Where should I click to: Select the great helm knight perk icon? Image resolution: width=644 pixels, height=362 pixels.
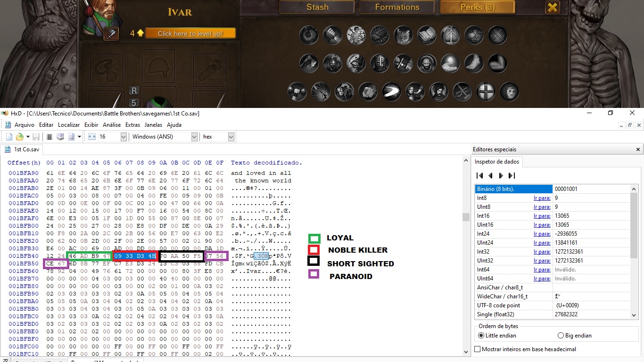click(x=380, y=63)
